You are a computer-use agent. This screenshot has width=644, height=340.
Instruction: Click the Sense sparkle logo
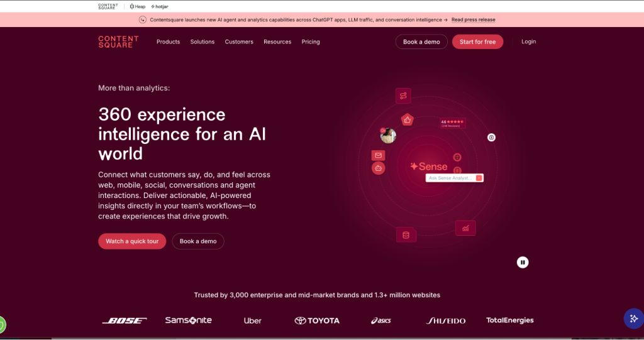(429, 167)
